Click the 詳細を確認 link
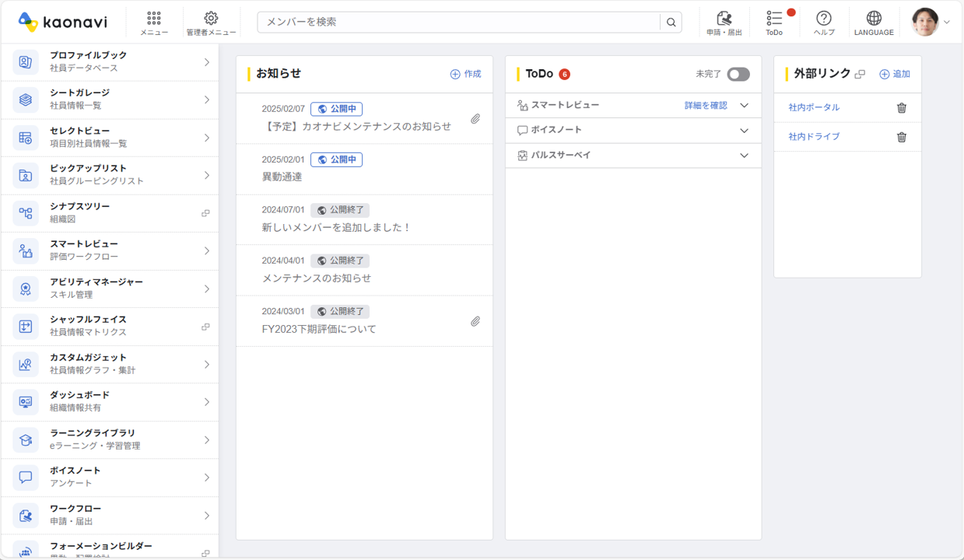The height and width of the screenshot is (560, 964). [706, 106]
